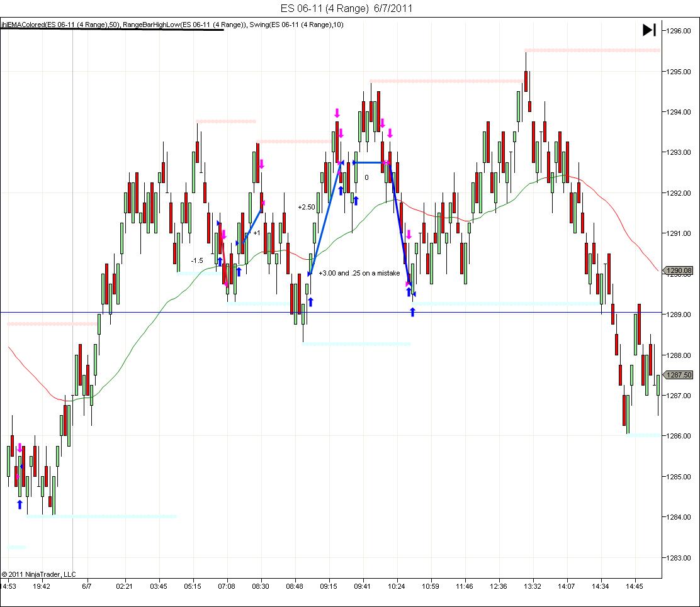Viewport: 700px width, 607px height.
Task: Select the '+2.50' trade annotation
Action: pos(306,207)
